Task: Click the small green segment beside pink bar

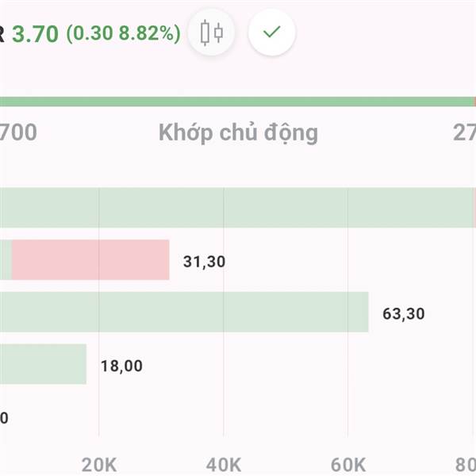Action: click(6, 260)
